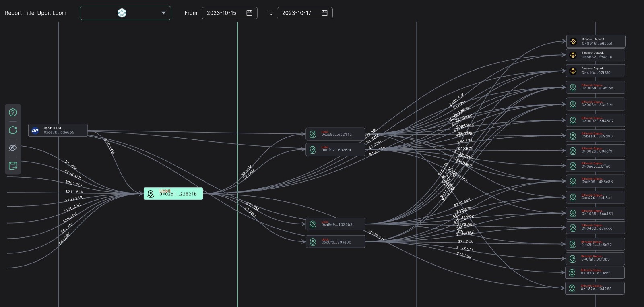
Task: Click the Report Title: Upbit Loom text
Action: 35,13
